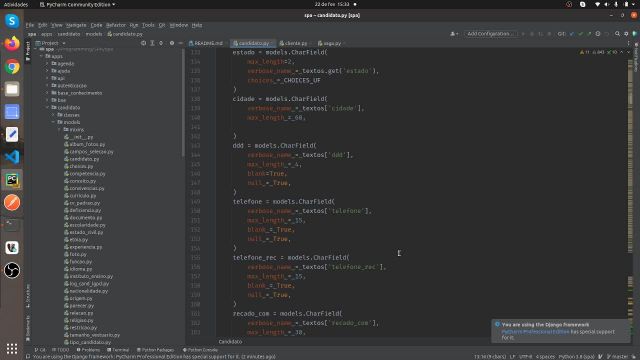The image size is (640, 360).
Task: Launch Firefox from the dock
Action: (x=12, y=43)
